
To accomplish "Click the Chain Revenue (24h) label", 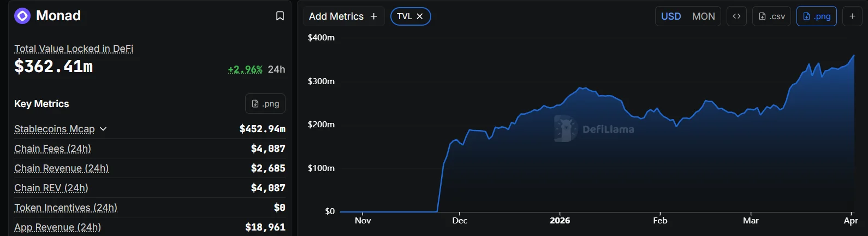I will coord(61,168).
